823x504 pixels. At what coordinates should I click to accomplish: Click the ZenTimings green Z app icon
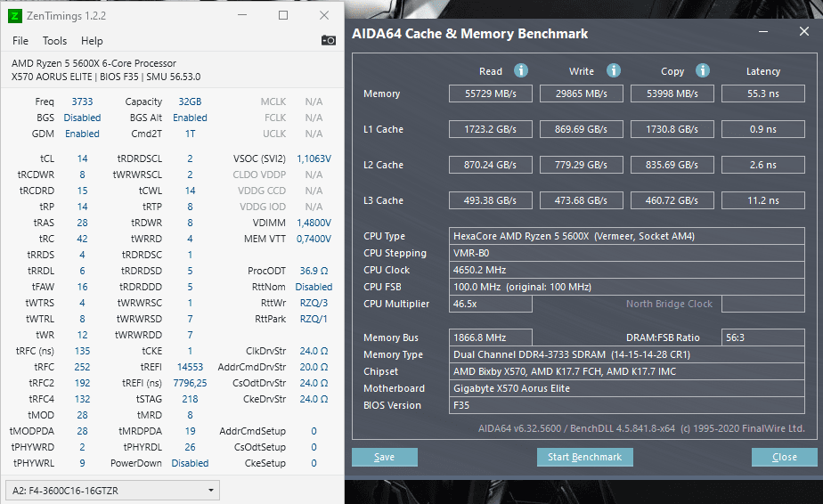pos(14,16)
